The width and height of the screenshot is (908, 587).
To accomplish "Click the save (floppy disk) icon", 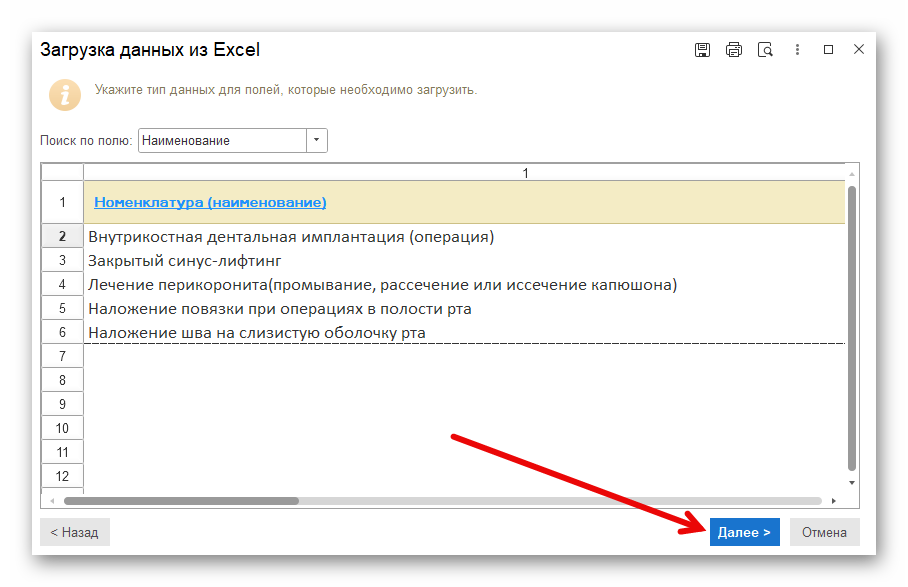I will click(702, 50).
